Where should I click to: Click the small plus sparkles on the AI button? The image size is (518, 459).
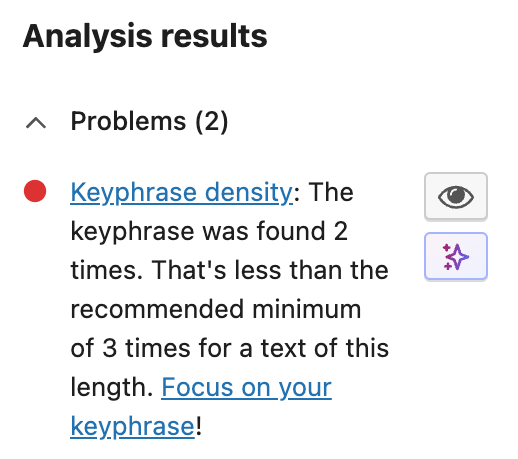[x=447, y=257]
